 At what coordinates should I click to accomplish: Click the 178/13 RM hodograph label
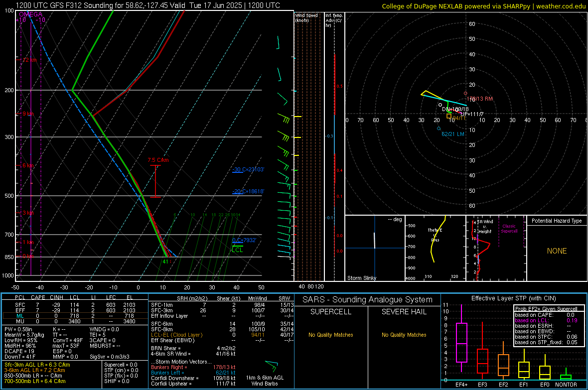480,99
